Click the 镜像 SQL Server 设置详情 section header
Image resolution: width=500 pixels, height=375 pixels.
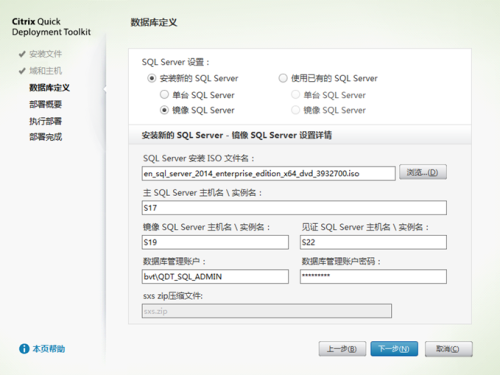(x=237, y=135)
